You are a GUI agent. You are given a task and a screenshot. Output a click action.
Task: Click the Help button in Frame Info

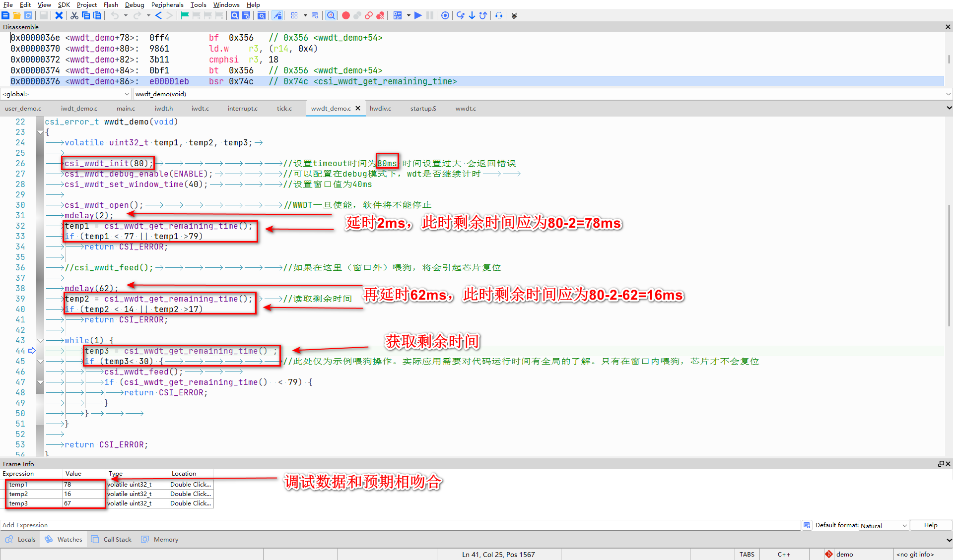pos(931,525)
